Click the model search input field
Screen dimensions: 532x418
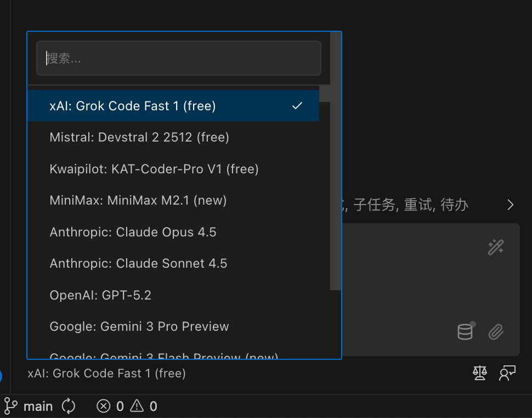click(178, 58)
